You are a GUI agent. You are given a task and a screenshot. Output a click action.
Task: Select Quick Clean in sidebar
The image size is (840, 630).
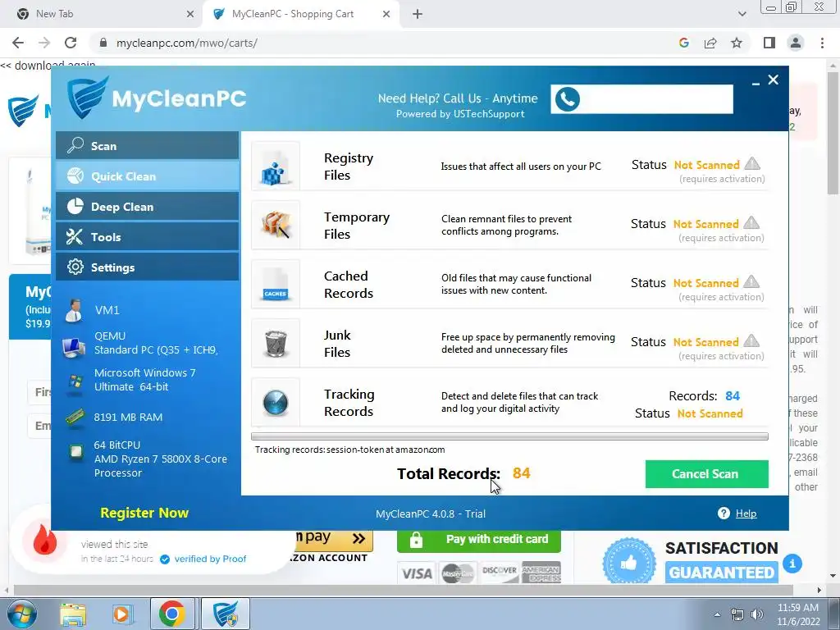(148, 176)
